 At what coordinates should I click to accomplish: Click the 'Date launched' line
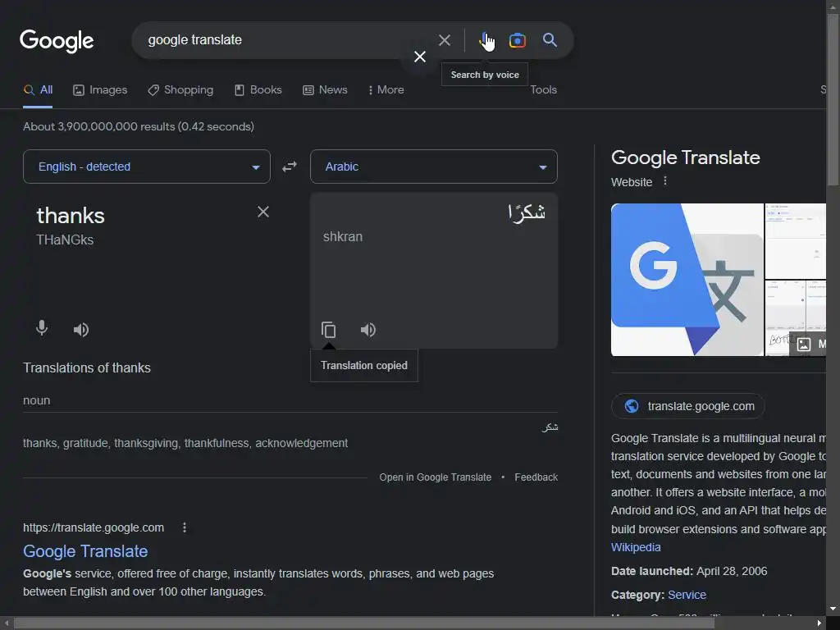coord(689,571)
